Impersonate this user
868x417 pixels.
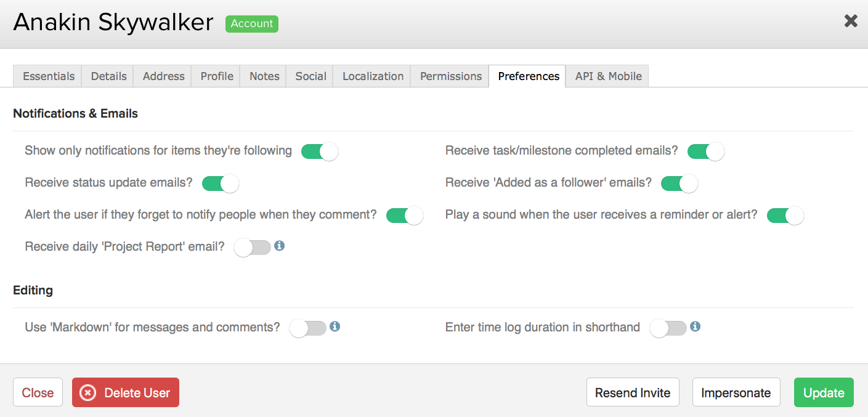coord(736,392)
